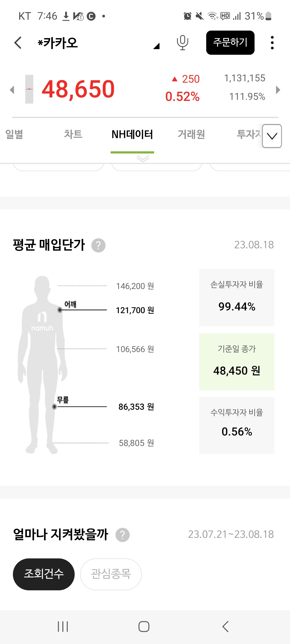This screenshot has height=644, width=290.
Task: Show next info with right triangle arrow
Action: click(x=278, y=90)
